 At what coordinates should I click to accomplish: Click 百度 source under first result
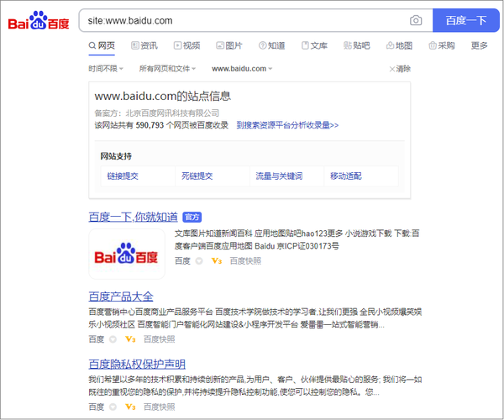(x=182, y=261)
